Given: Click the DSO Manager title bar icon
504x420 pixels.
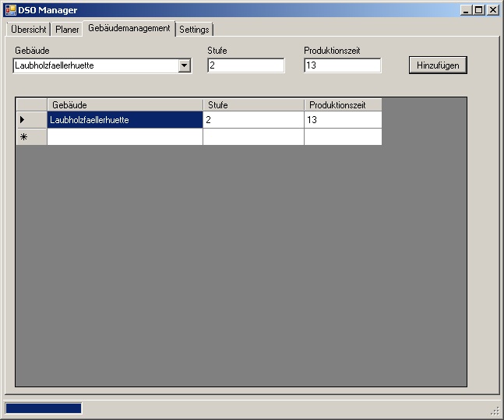Looking at the screenshot, I should [x=11, y=10].
